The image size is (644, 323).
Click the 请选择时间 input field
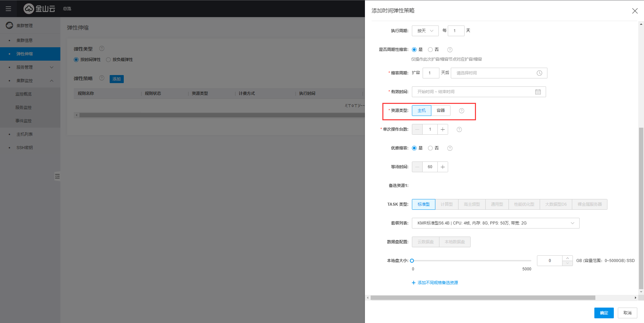[x=499, y=73]
